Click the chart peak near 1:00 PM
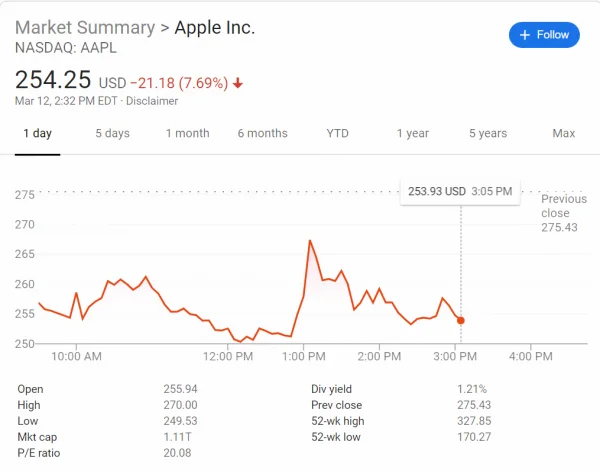Screen dimensions: 600x471 (310, 241)
